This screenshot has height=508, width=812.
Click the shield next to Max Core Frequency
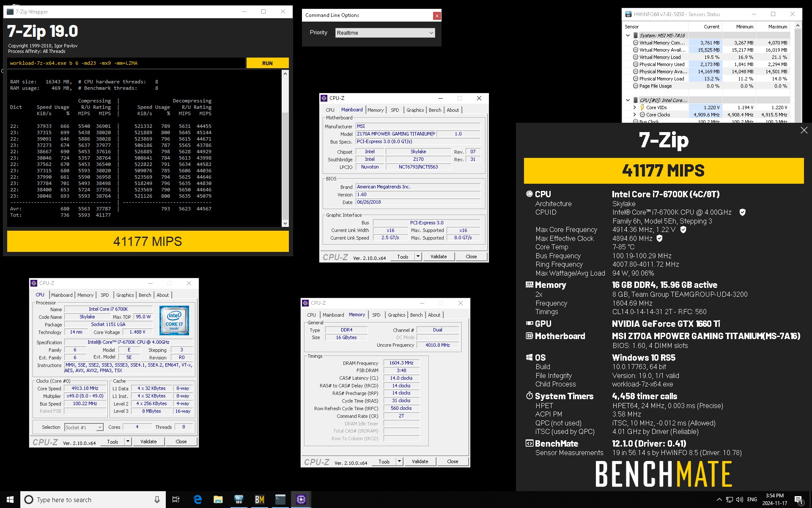683,229
